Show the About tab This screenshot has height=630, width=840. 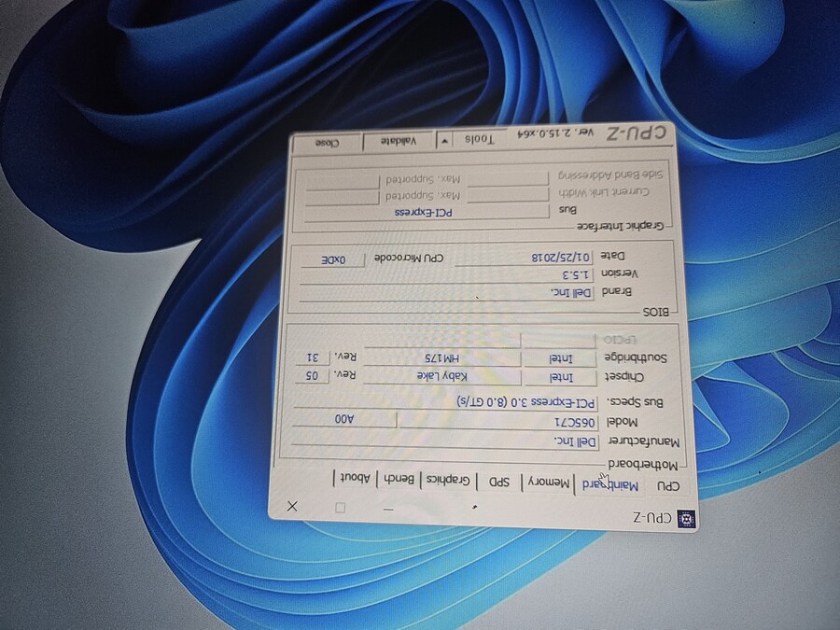pos(356,477)
